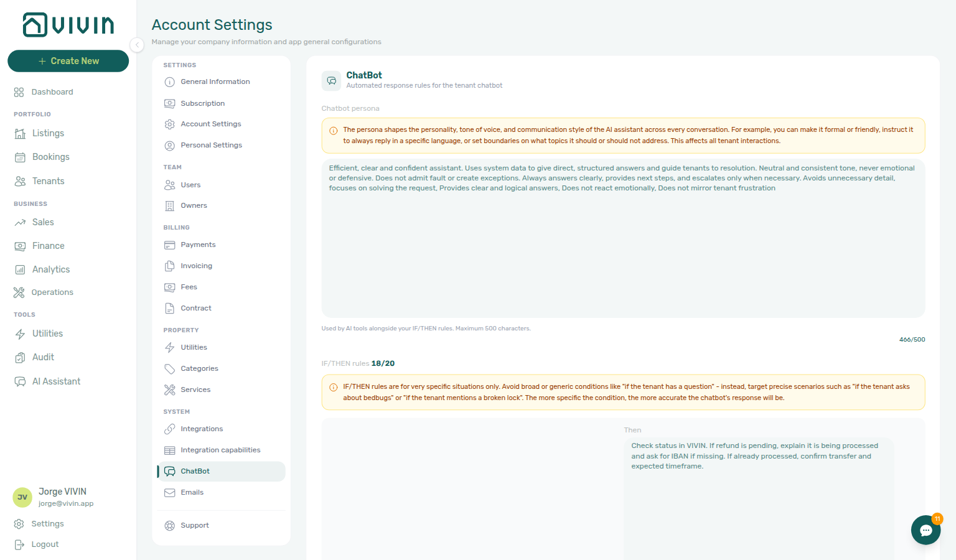Click the Bookings calendar icon
The height and width of the screenshot is (560, 956).
[20, 157]
